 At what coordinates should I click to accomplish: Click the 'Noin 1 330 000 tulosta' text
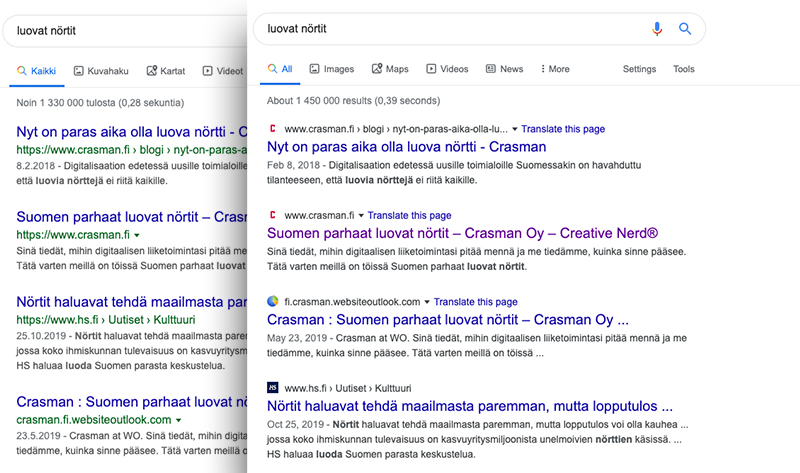[100, 103]
